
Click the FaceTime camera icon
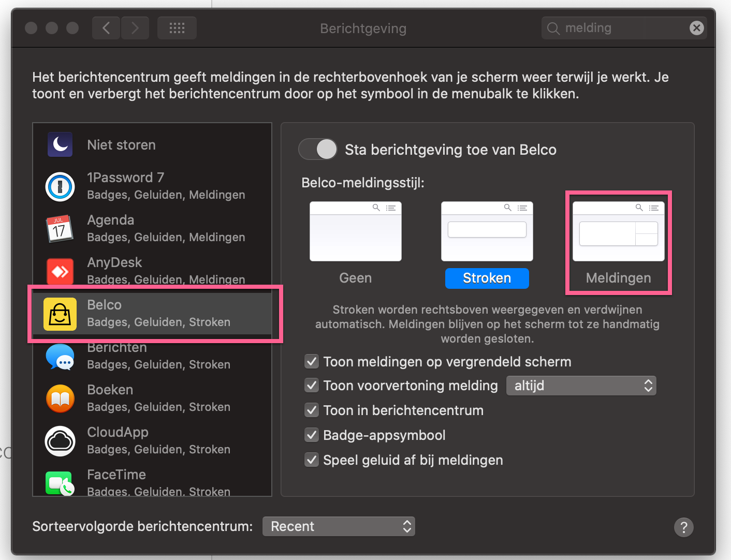tap(60, 483)
